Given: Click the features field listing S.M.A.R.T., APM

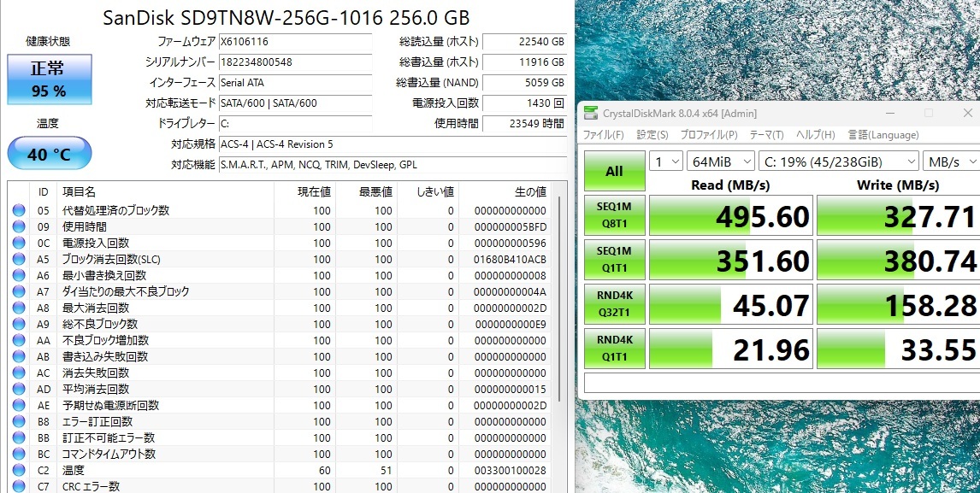Looking at the screenshot, I should click(393, 165).
